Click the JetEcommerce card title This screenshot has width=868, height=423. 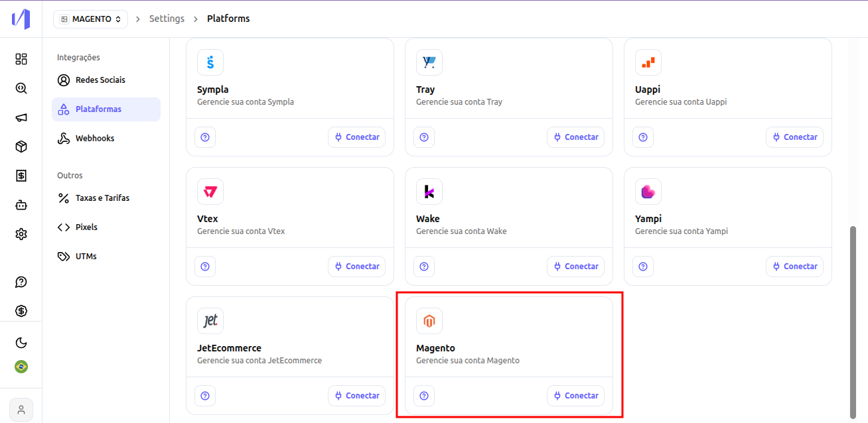point(229,348)
